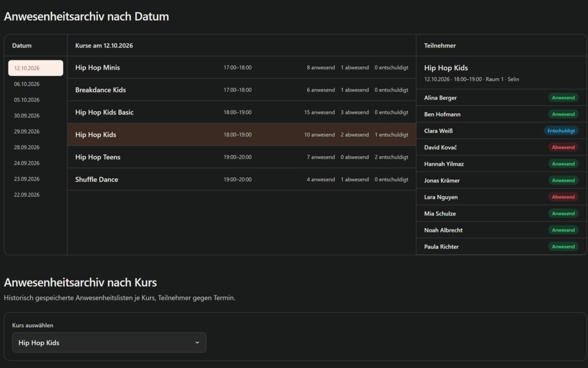Click participant name Hannah Yilmaz
The height and width of the screenshot is (368, 588).
click(444, 164)
